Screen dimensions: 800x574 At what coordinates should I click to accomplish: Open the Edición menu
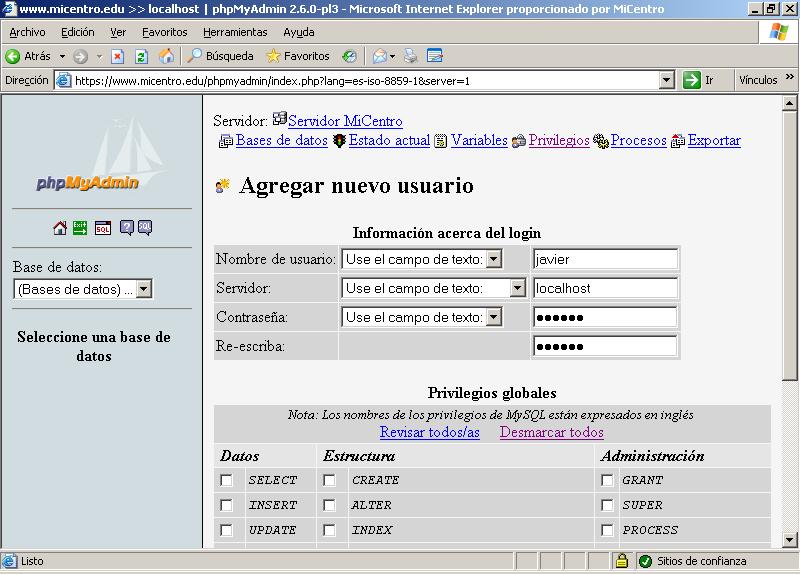point(78,32)
